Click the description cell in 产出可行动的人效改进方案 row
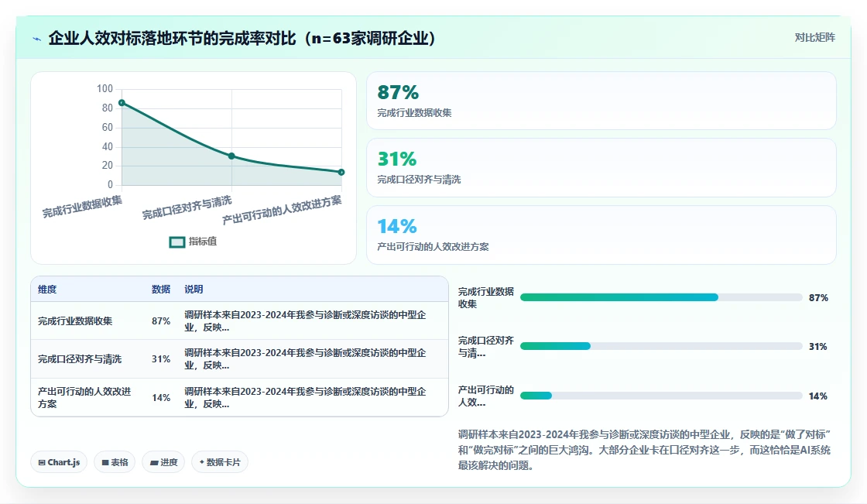This screenshot has height=504, width=867. click(305, 398)
